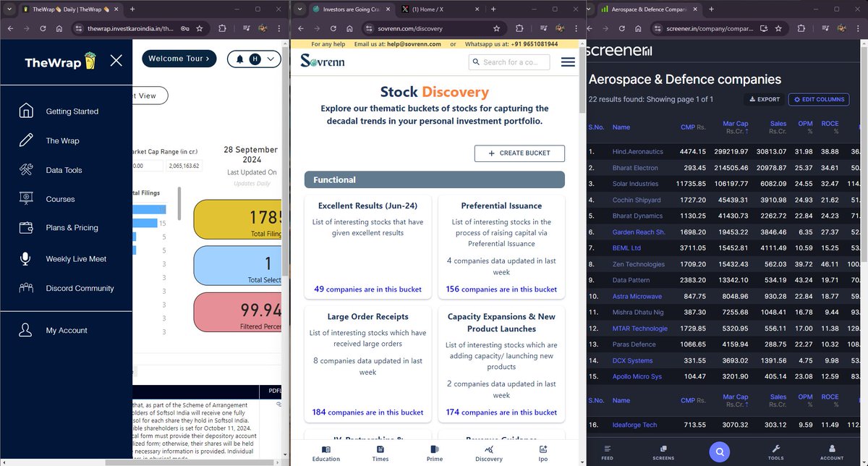Click the EXPORT button in Screener

[764, 99]
